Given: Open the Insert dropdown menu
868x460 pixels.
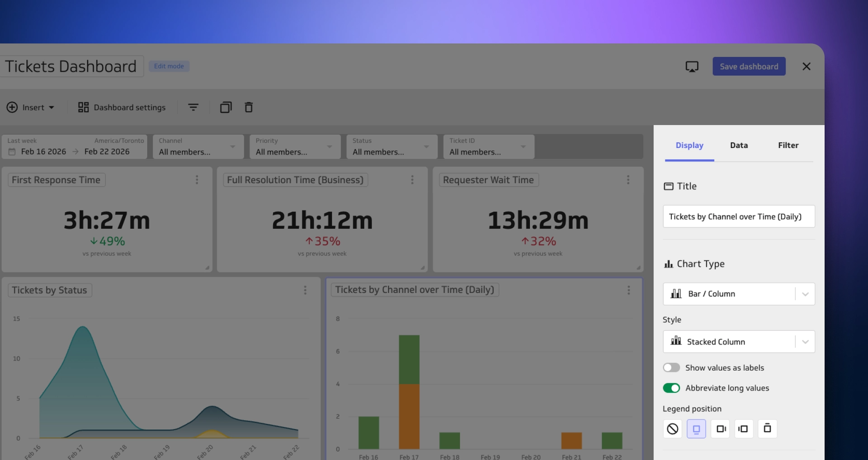Looking at the screenshot, I should (x=31, y=107).
